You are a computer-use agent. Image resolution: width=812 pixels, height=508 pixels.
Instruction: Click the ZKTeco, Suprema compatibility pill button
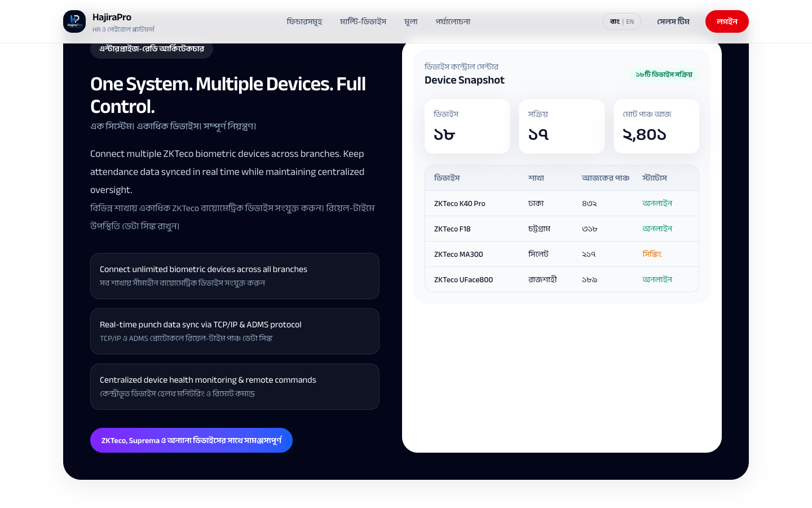tap(191, 440)
